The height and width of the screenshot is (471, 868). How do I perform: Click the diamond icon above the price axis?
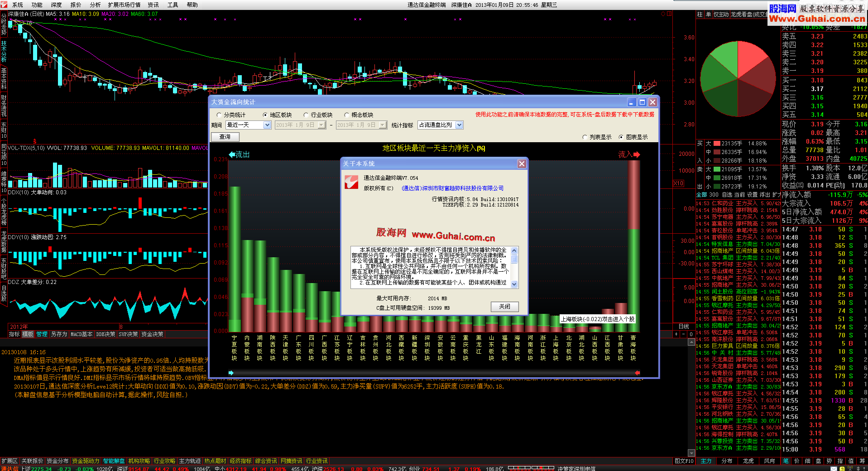(663, 14)
